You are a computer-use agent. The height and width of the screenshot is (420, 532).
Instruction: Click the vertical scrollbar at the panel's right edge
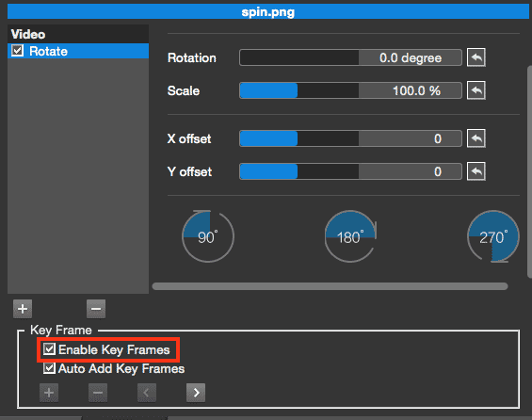[x=529, y=171]
